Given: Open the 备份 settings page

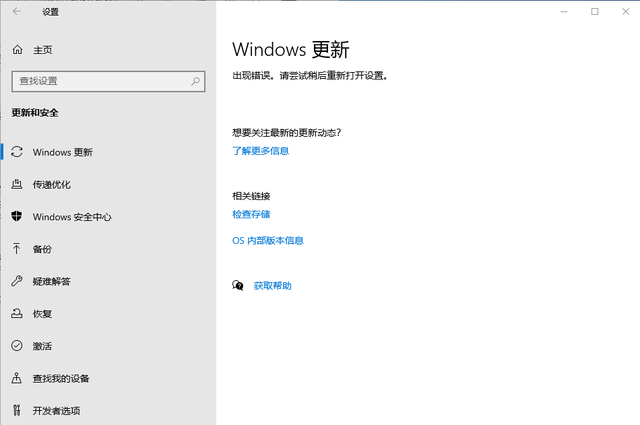Looking at the screenshot, I should pyautogui.click(x=42, y=249).
